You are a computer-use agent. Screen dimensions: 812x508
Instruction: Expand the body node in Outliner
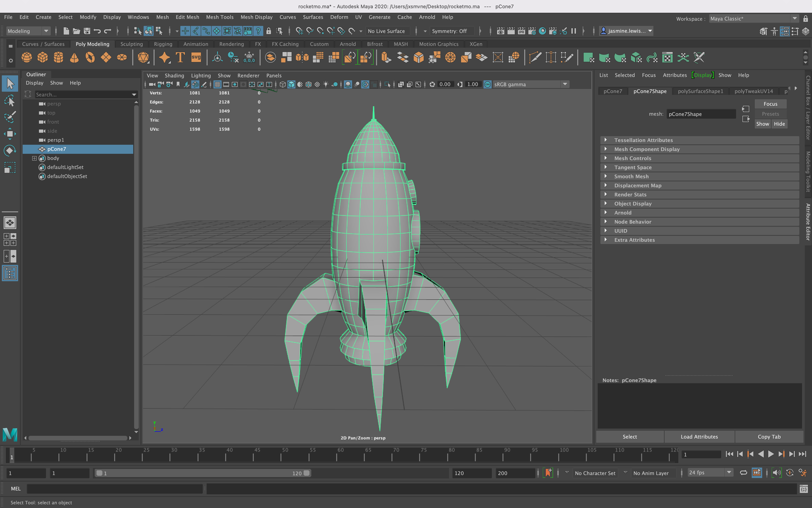(34, 158)
